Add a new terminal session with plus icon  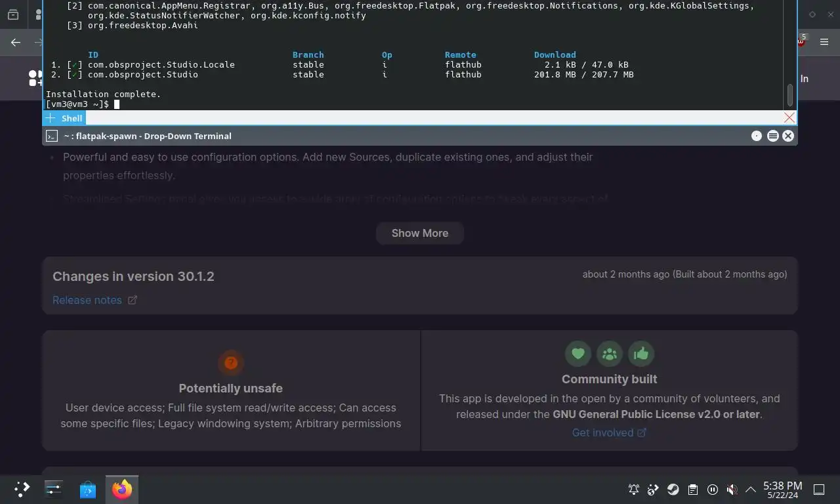tap(51, 118)
